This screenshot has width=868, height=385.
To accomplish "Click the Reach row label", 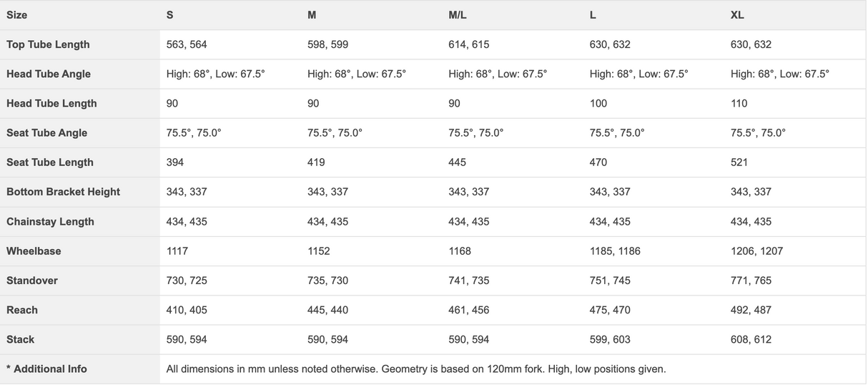I will pos(21,310).
